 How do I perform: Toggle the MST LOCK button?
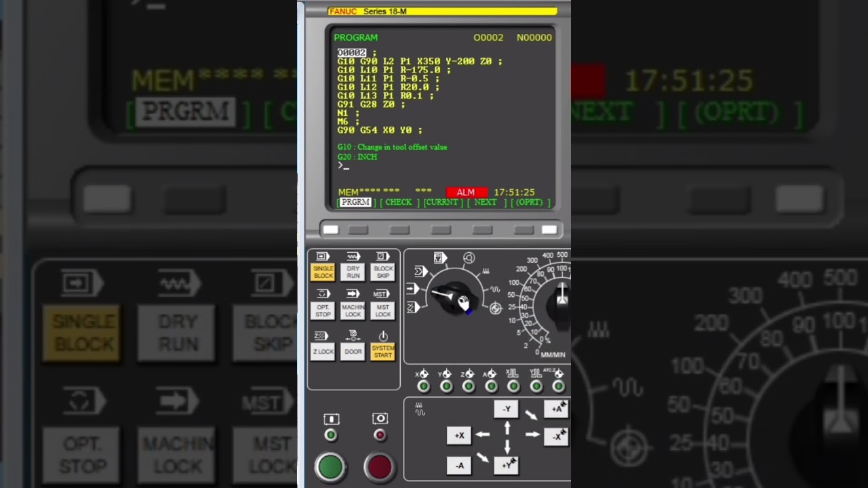[x=383, y=311]
